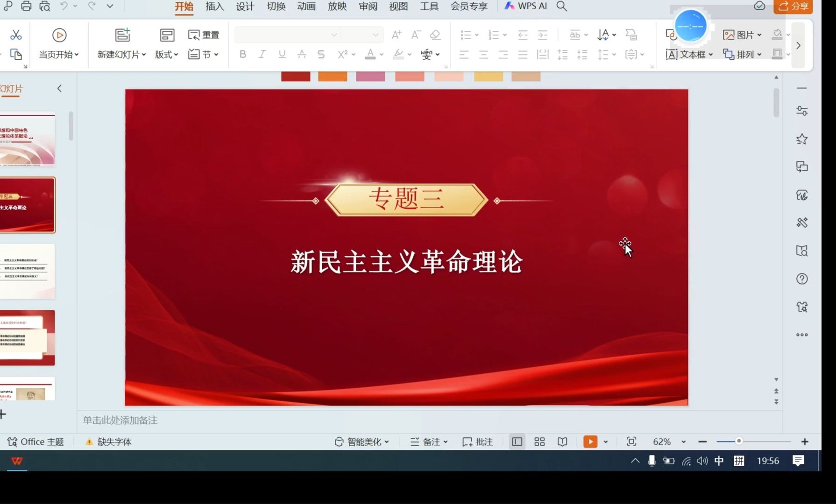Open the font size dropdown
This screenshot has width=836, height=504.
(375, 35)
